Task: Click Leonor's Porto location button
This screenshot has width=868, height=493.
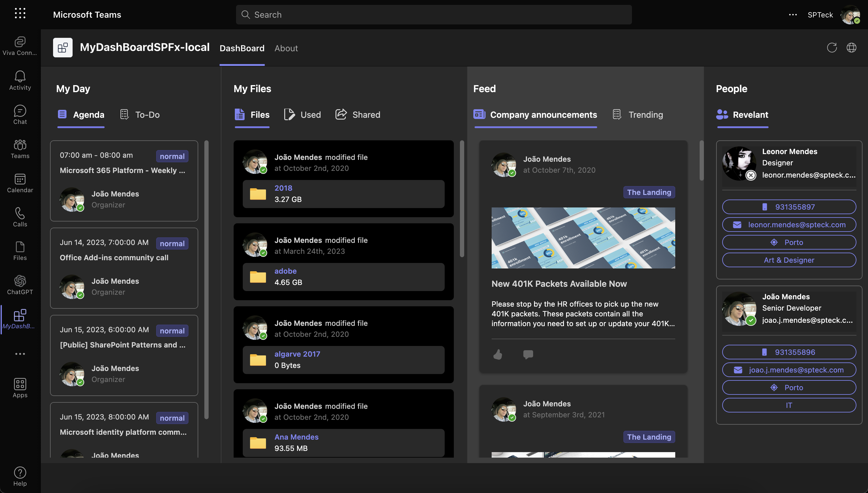Action: pos(789,243)
